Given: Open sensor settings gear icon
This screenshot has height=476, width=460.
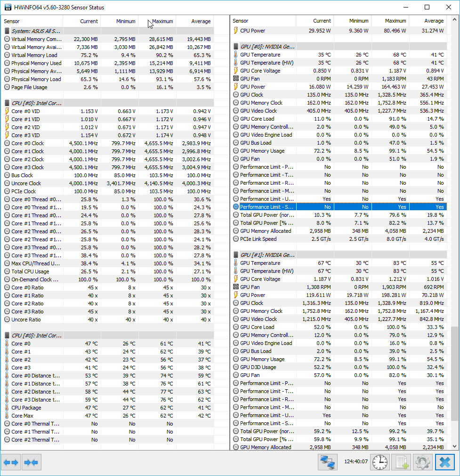Looking at the screenshot, I should [x=422, y=462].
